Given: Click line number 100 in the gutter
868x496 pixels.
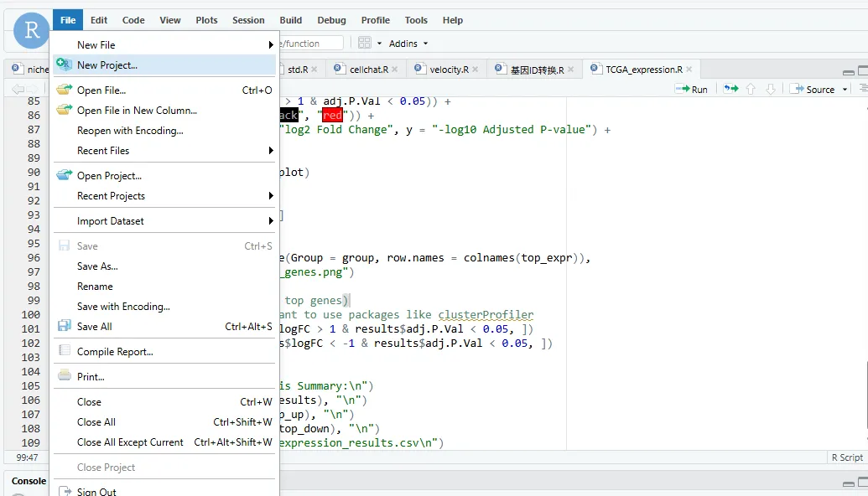Looking at the screenshot, I should [30, 315].
